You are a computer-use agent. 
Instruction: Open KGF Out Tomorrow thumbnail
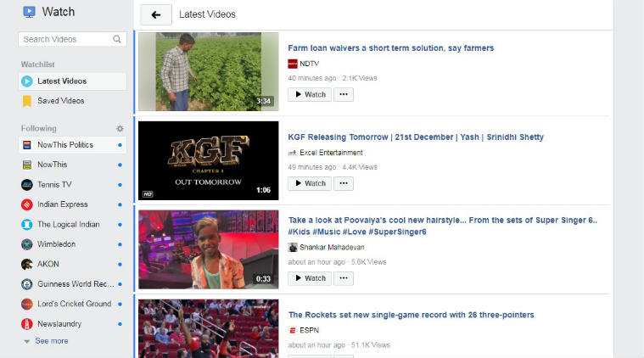tap(208, 160)
